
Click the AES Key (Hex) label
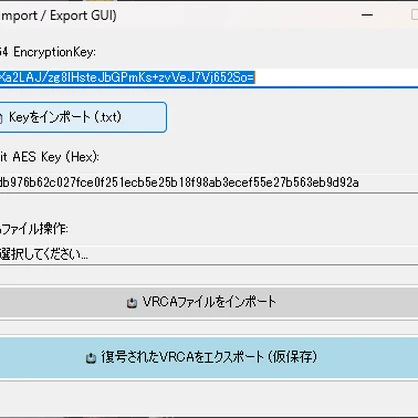(x=49, y=157)
